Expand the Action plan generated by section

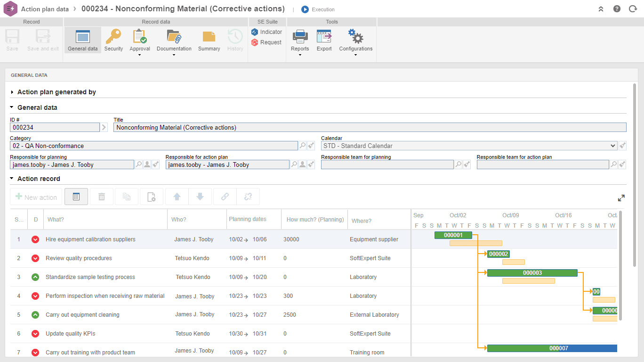(x=12, y=92)
